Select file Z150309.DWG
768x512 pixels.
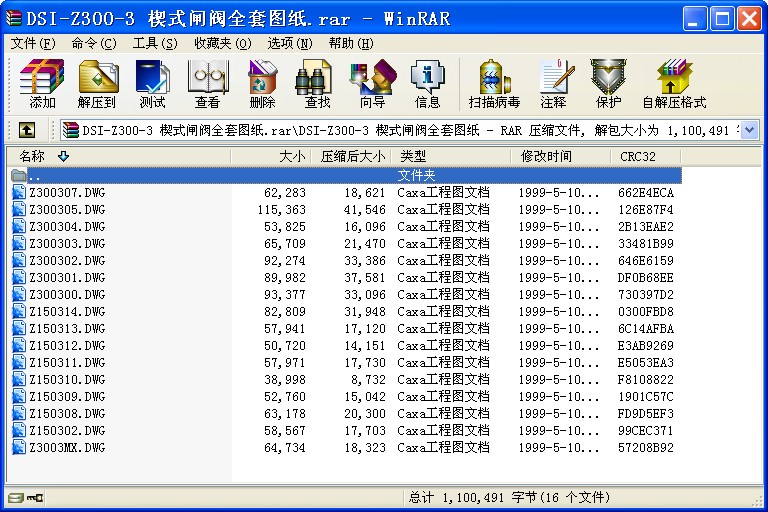67,396
